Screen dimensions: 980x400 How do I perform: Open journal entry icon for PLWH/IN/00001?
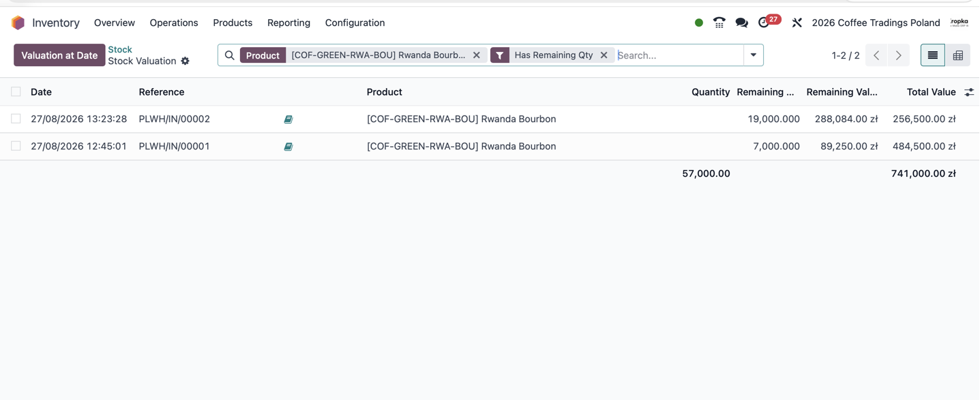pyautogui.click(x=288, y=147)
